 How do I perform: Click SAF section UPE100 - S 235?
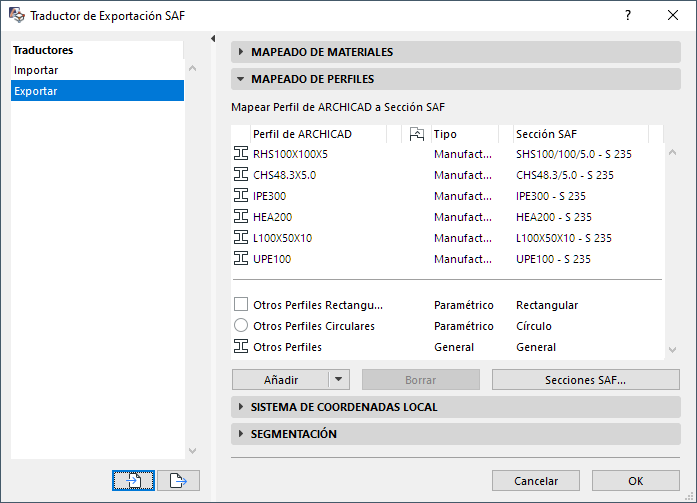[x=553, y=259]
